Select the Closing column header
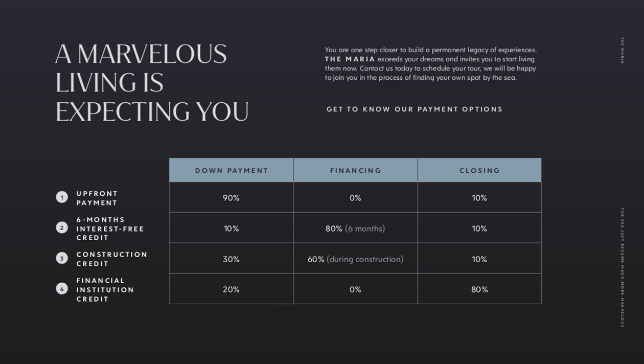644x364 pixels. click(x=480, y=170)
